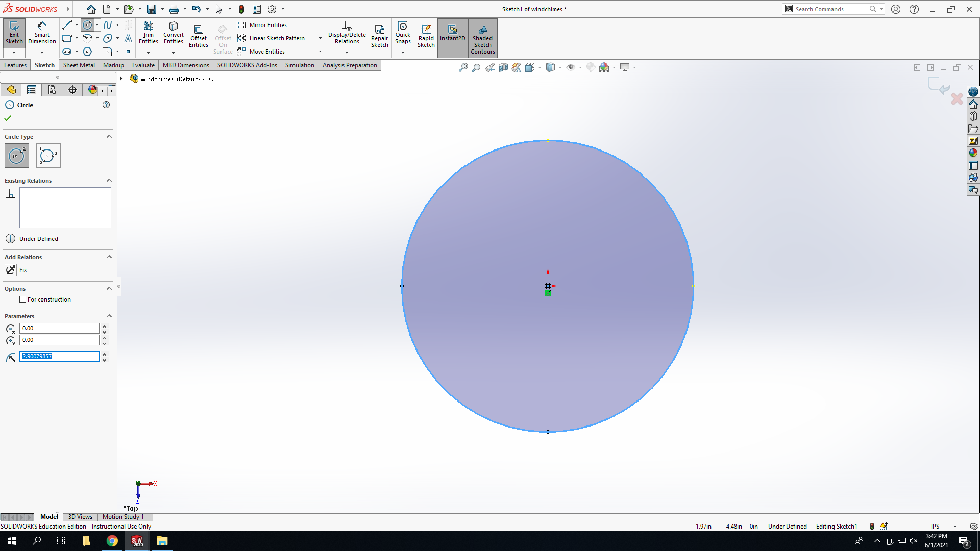Switch to the Evaluate tab
980x551 pixels.
pyautogui.click(x=143, y=65)
